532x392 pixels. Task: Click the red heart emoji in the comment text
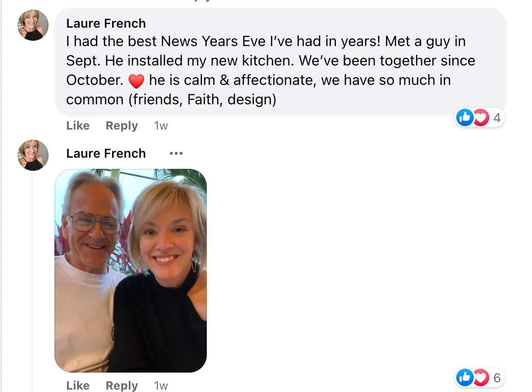click(x=136, y=81)
